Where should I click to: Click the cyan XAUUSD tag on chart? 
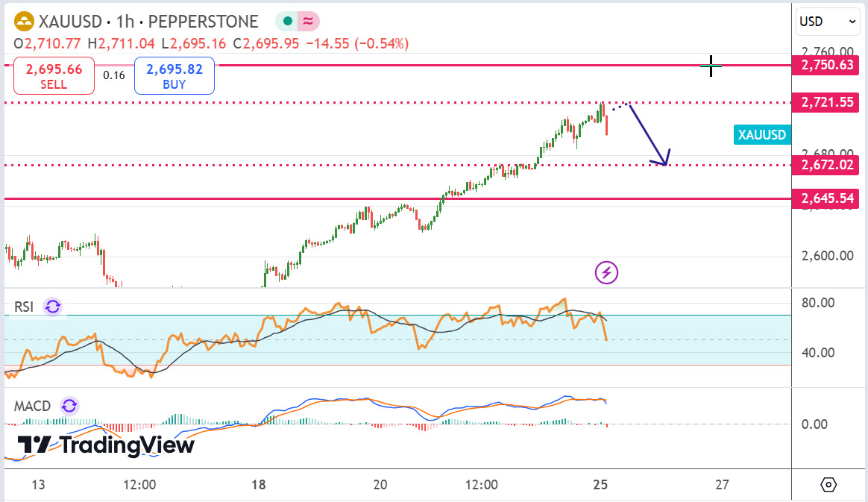(x=761, y=135)
